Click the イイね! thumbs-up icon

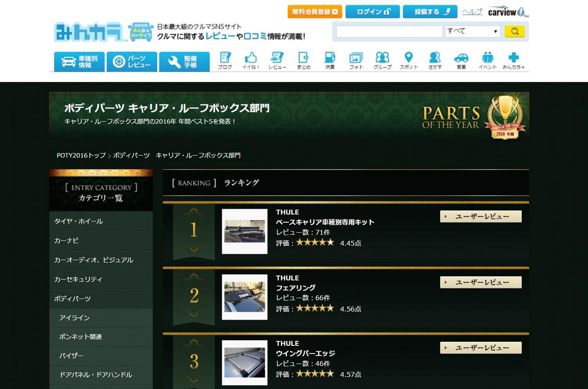[251, 61]
